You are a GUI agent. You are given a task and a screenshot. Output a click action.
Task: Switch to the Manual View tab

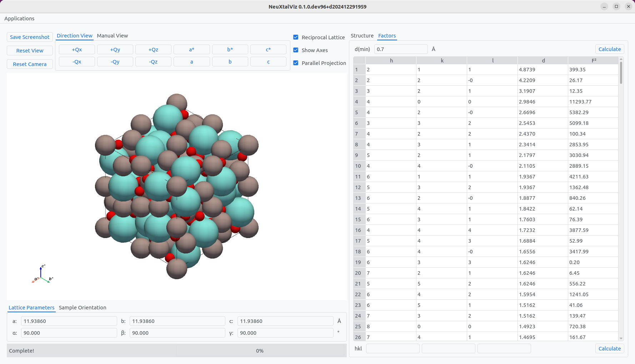pos(112,36)
